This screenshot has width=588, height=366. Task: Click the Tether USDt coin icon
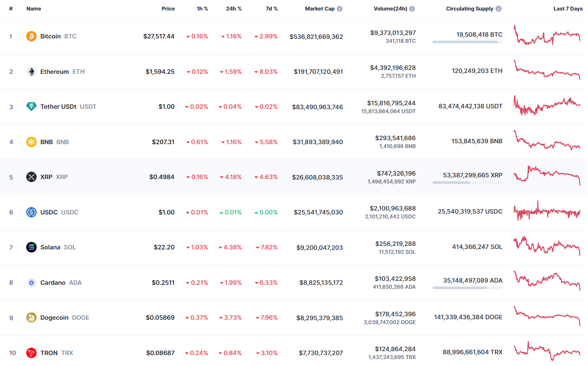click(x=31, y=107)
